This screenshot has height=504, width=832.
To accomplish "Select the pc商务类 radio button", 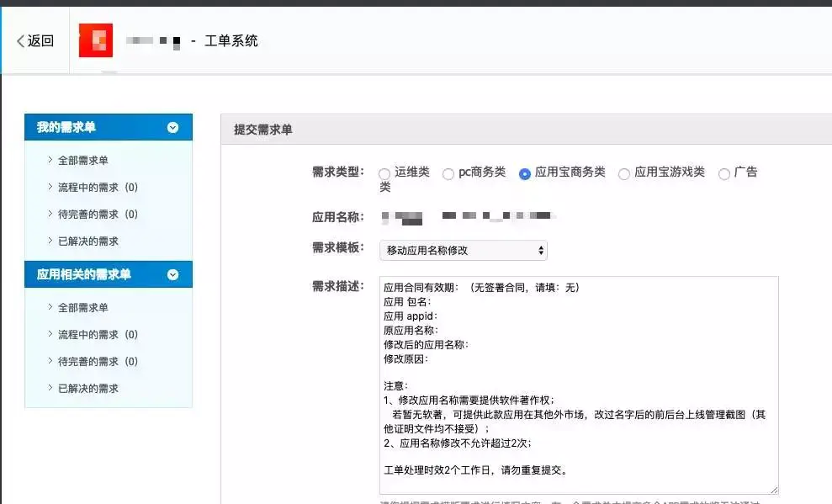I will (x=448, y=174).
